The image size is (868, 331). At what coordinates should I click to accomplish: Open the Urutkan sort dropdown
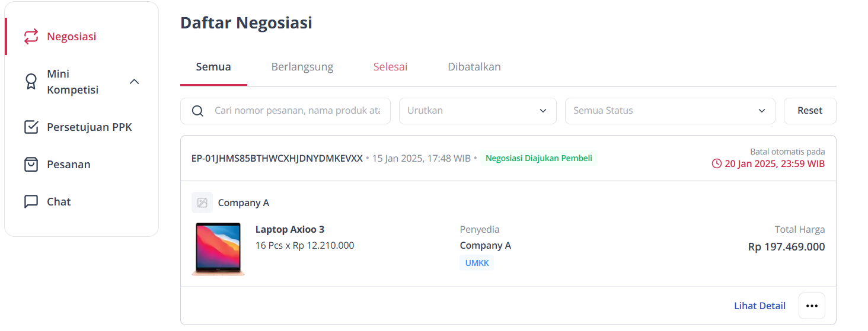[x=478, y=111]
